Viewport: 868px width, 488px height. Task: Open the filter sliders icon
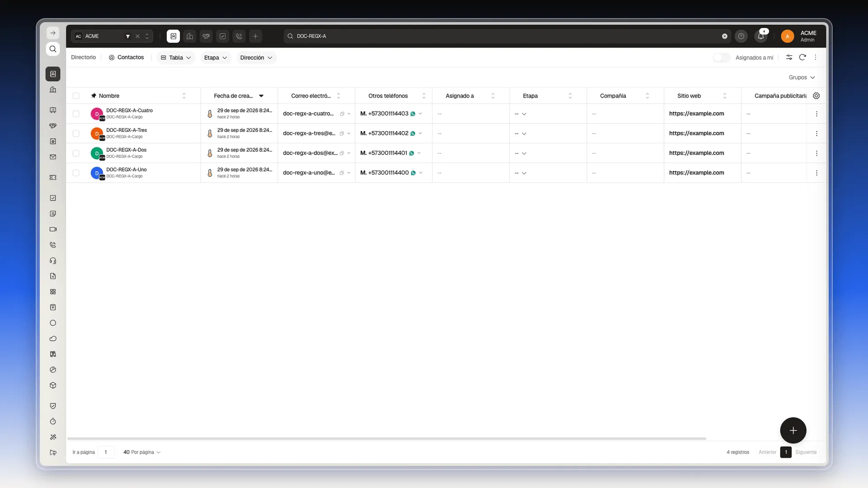click(x=789, y=57)
